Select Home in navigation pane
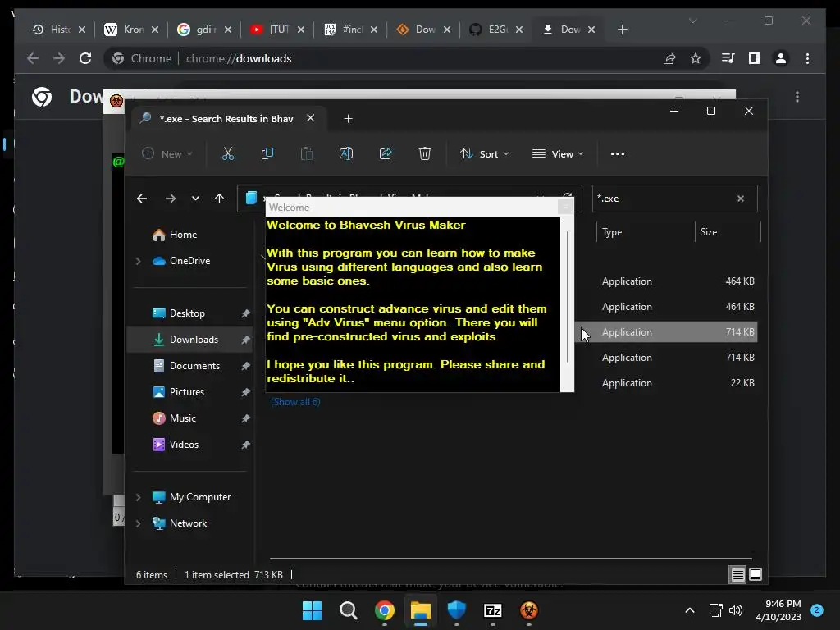840x630 pixels. [x=183, y=235]
